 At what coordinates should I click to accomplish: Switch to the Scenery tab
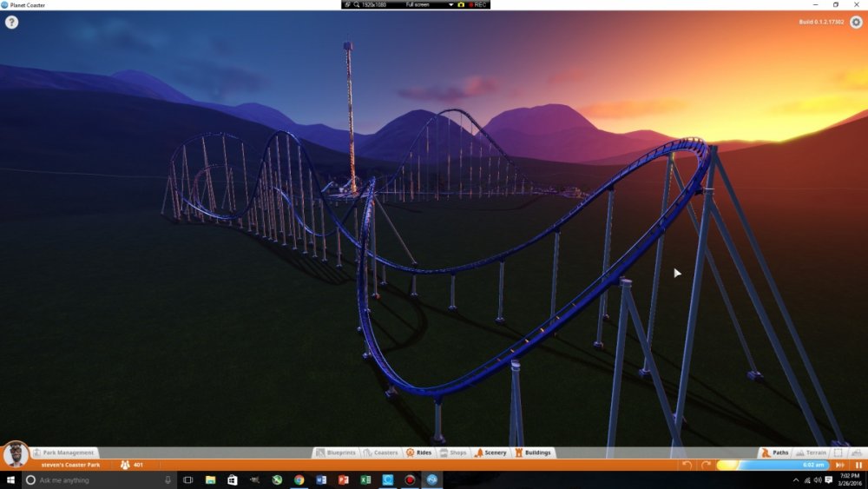point(490,453)
